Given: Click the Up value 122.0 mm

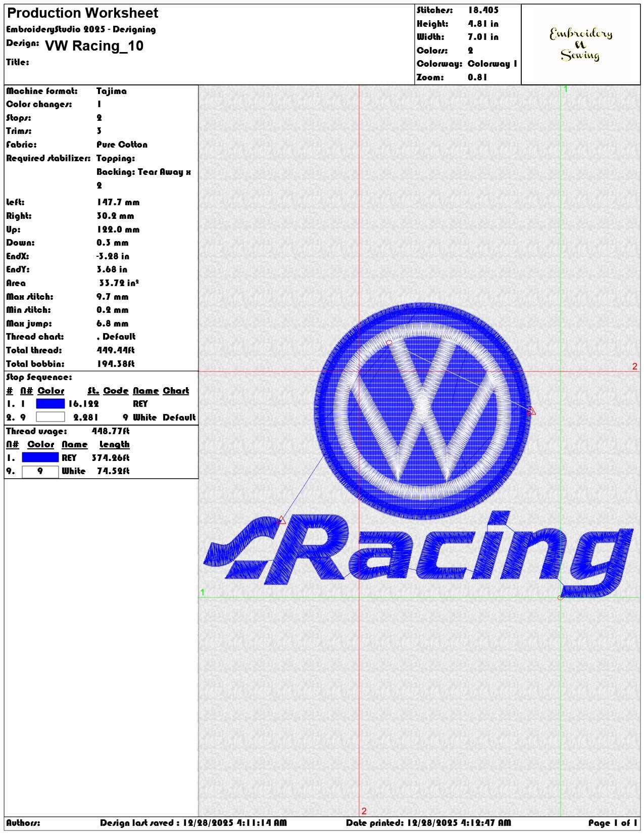Looking at the screenshot, I should pyautogui.click(x=118, y=229).
